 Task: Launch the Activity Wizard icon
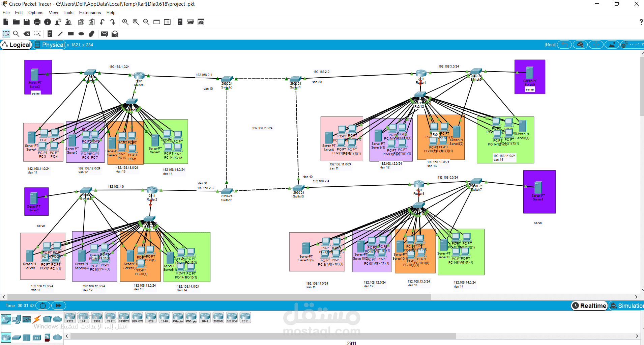[x=68, y=22]
